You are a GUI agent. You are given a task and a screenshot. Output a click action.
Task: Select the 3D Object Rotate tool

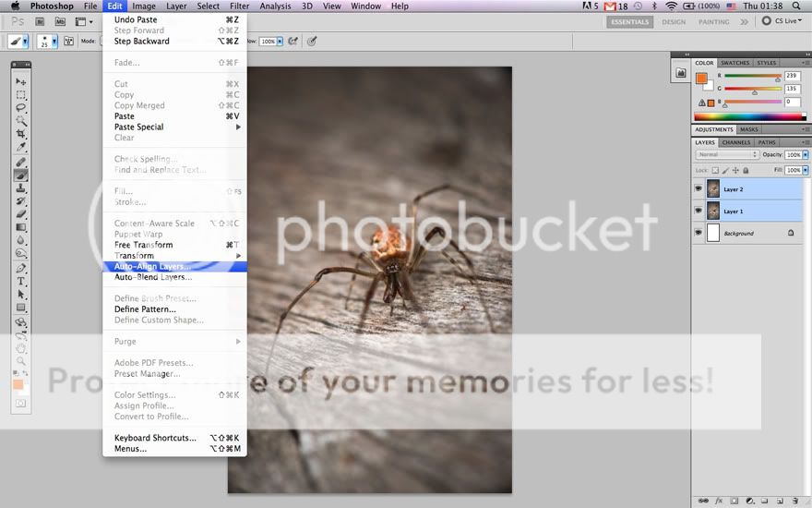point(20,322)
